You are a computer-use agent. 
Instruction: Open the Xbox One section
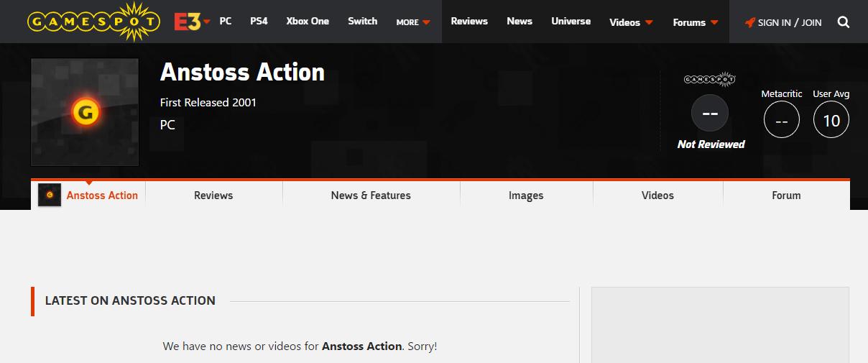(x=308, y=22)
